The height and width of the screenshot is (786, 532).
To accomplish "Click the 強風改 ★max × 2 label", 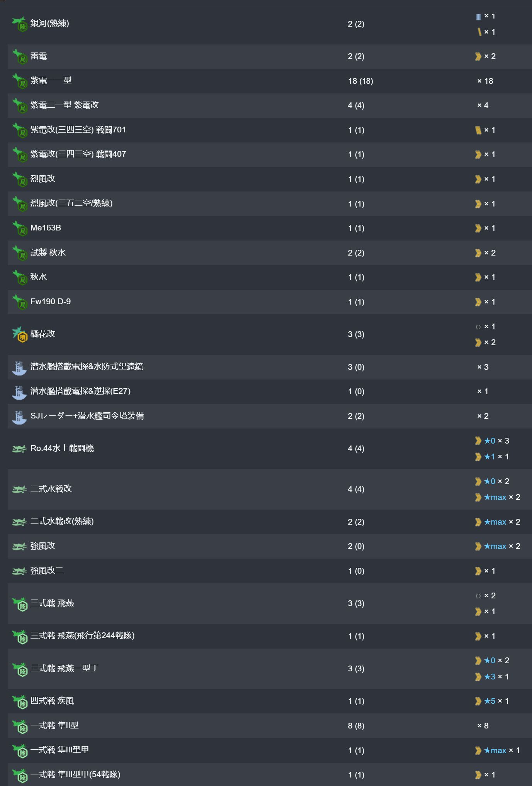I will pyautogui.click(x=502, y=546).
